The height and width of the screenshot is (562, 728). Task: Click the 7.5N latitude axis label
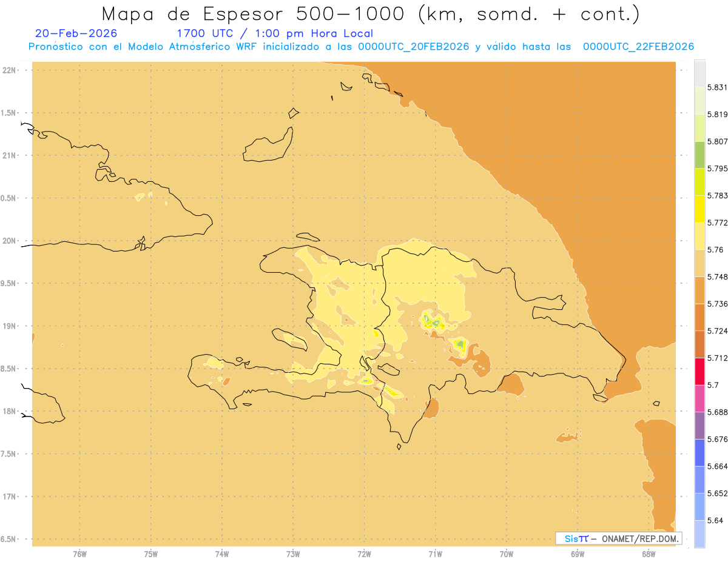(8, 454)
